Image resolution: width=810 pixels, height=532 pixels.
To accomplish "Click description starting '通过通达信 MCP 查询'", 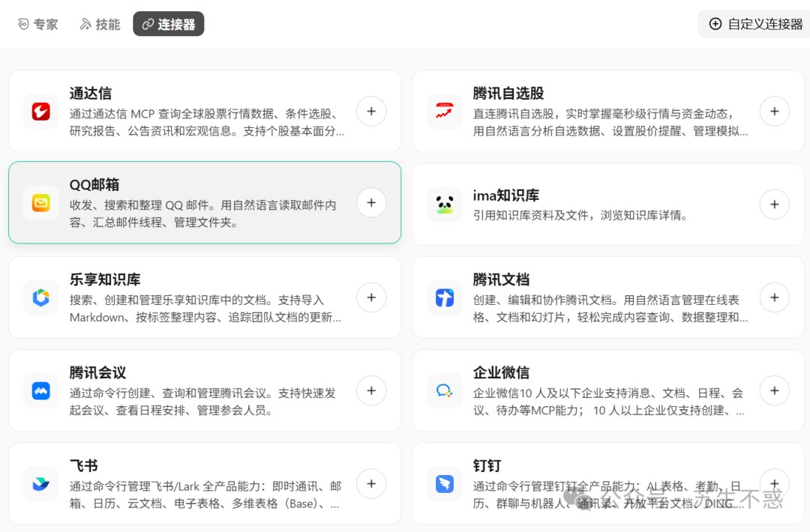I will [x=207, y=122].
